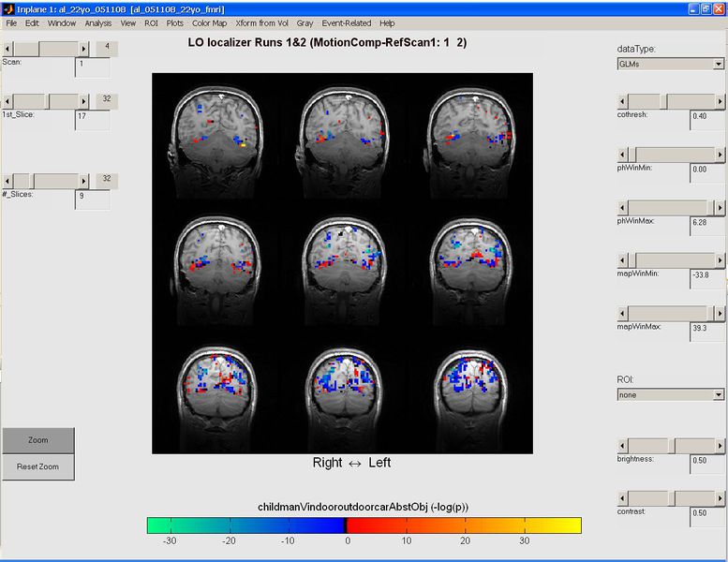
Task: Click the 1st_Slice value field
Action: point(92,119)
